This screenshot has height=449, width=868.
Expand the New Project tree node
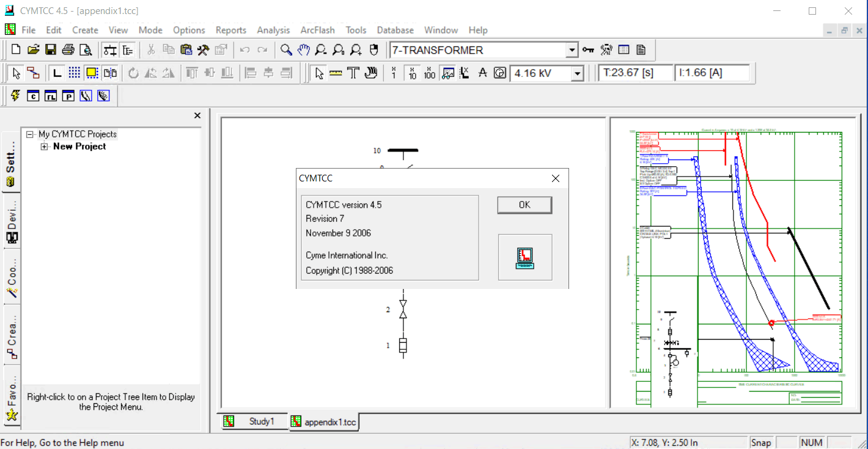click(44, 147)
